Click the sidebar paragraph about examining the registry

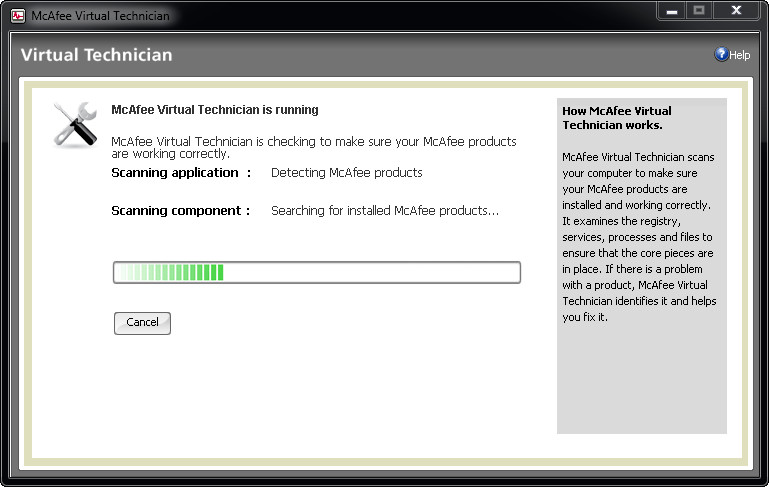639,237
